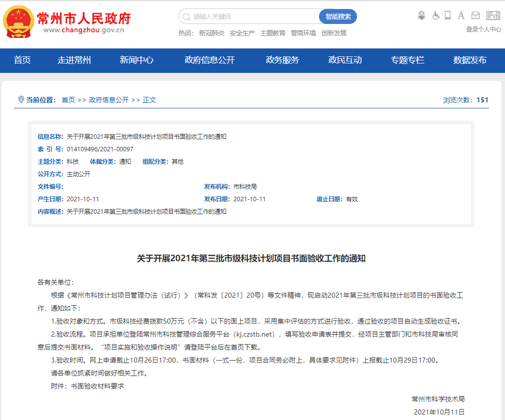Click the mobile version phone icon
505x420 pixels.
[447, 15]
